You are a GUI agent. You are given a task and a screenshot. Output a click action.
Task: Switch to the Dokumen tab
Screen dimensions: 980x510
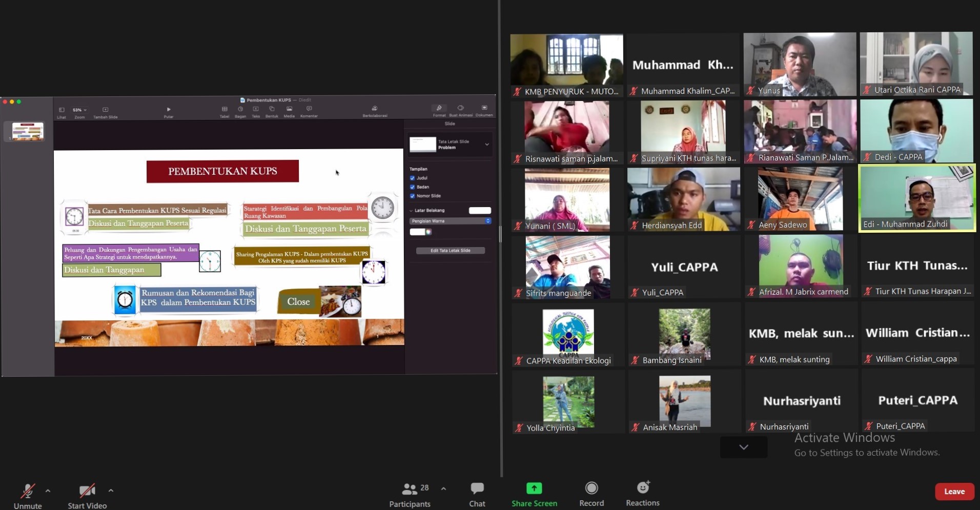[x=484, y=110]
